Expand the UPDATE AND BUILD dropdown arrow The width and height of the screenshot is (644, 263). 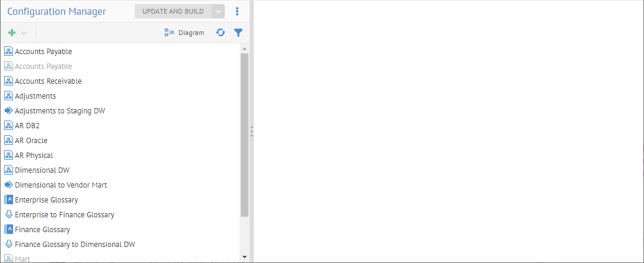(x=218, y=11)
